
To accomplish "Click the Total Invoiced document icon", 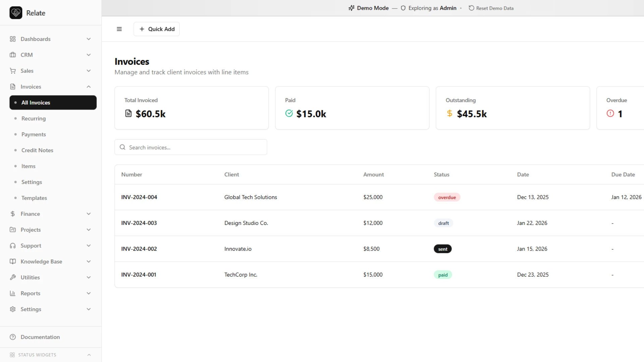I will 128,113.
